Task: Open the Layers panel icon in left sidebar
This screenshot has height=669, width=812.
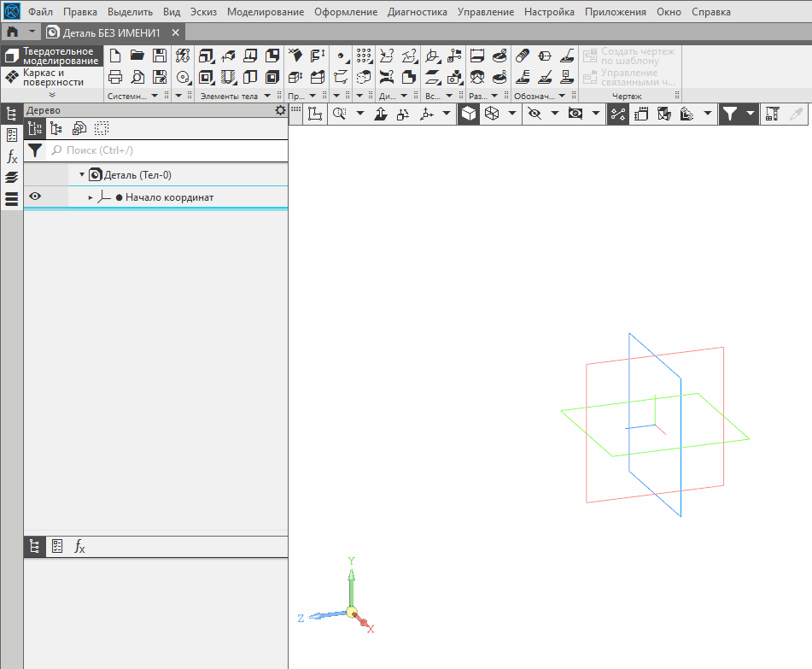Action: [x=12, y=178]
